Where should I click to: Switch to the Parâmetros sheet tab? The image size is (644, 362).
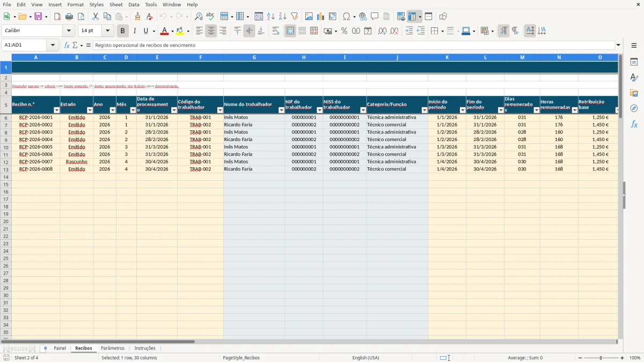[x=113, y=349]
